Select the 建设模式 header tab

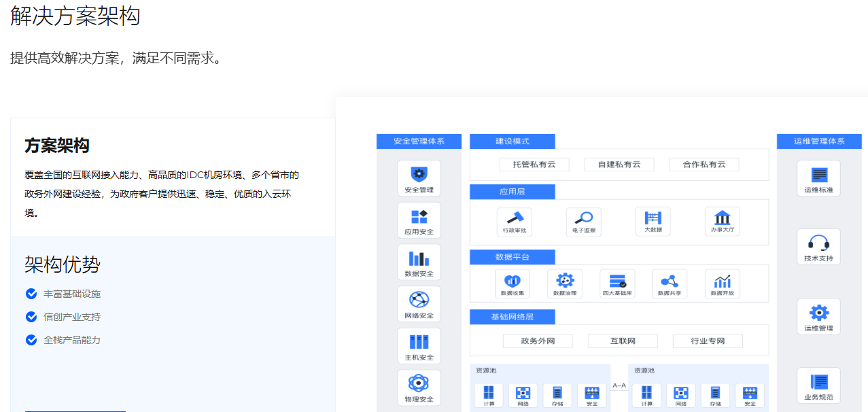513,141
